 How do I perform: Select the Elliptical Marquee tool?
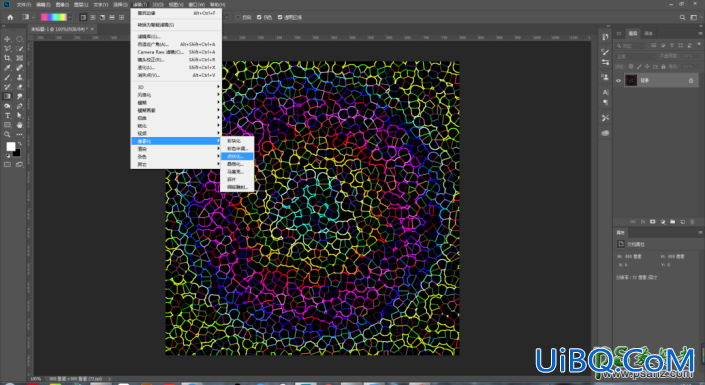click(x=19, y=39)
